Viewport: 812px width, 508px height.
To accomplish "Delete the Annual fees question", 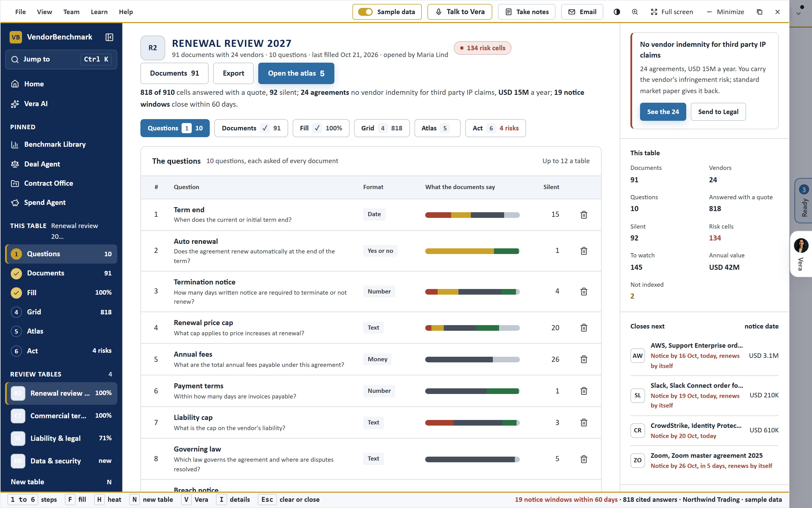I will coord(584,360).
